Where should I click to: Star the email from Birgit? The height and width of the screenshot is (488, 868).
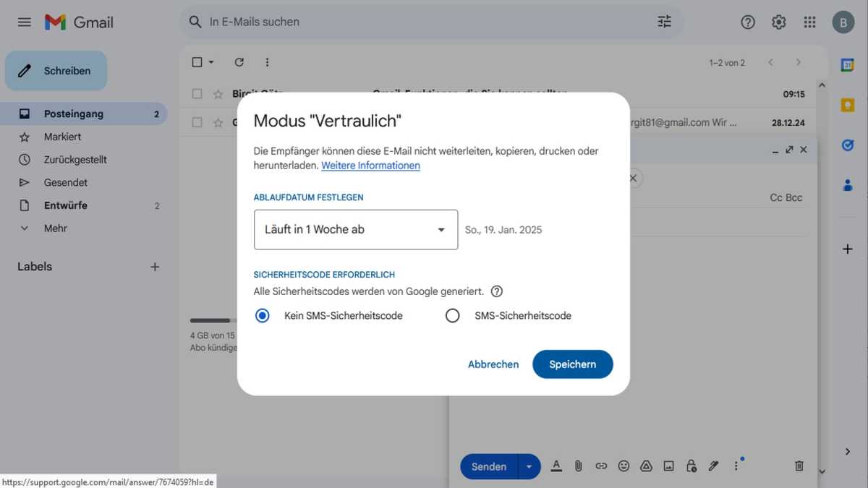218,94
